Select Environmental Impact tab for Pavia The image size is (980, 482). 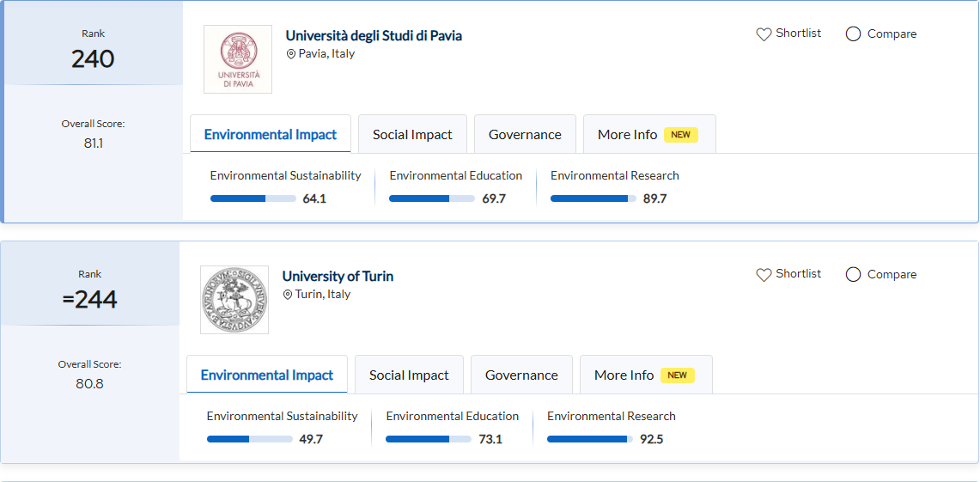(x=271, y=135)
